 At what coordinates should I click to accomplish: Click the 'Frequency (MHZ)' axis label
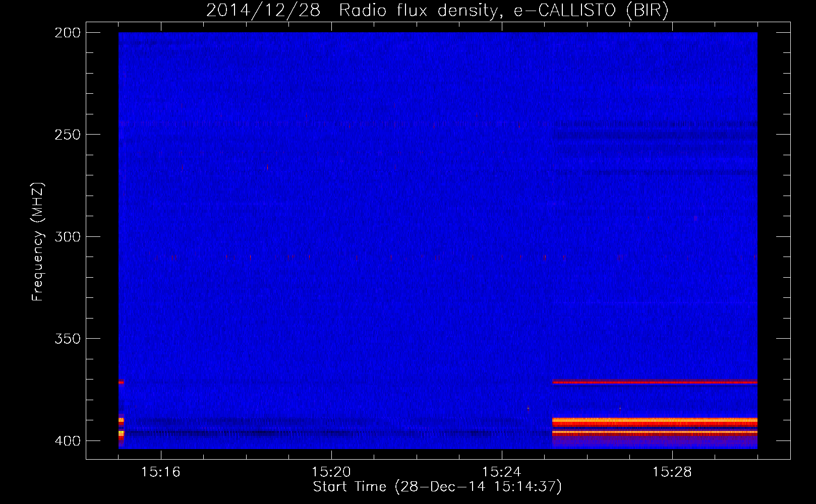38,242
